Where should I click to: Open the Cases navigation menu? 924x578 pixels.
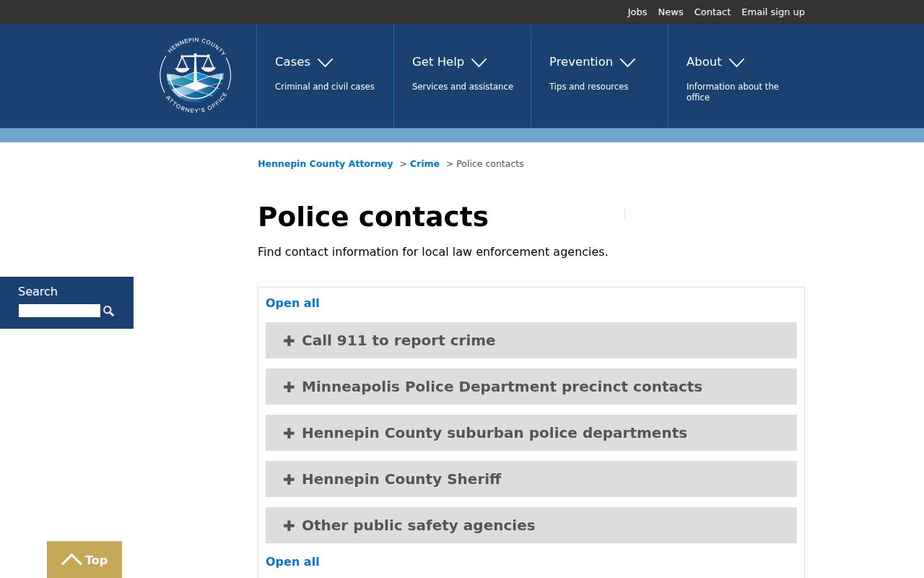click(292, 62)
